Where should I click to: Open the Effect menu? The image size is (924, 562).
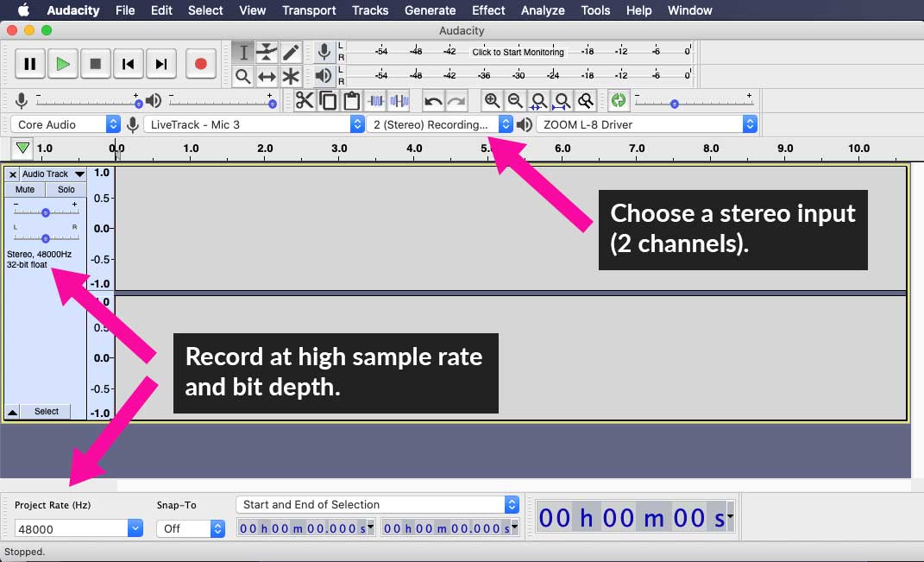point(488,10)
